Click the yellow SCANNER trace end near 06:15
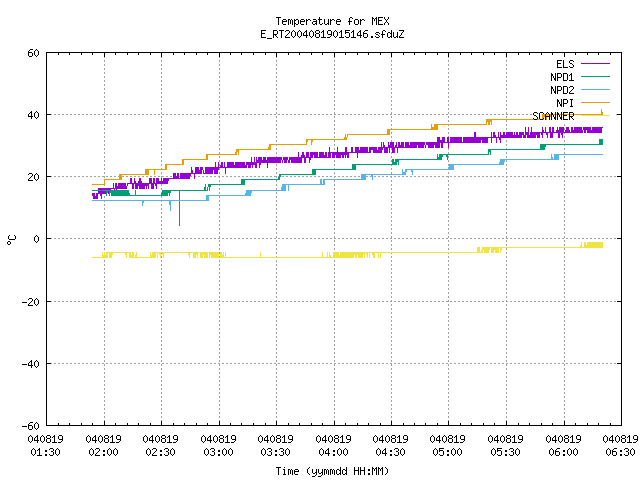Viewport: 640px width, 480px height. coord(592,245)
